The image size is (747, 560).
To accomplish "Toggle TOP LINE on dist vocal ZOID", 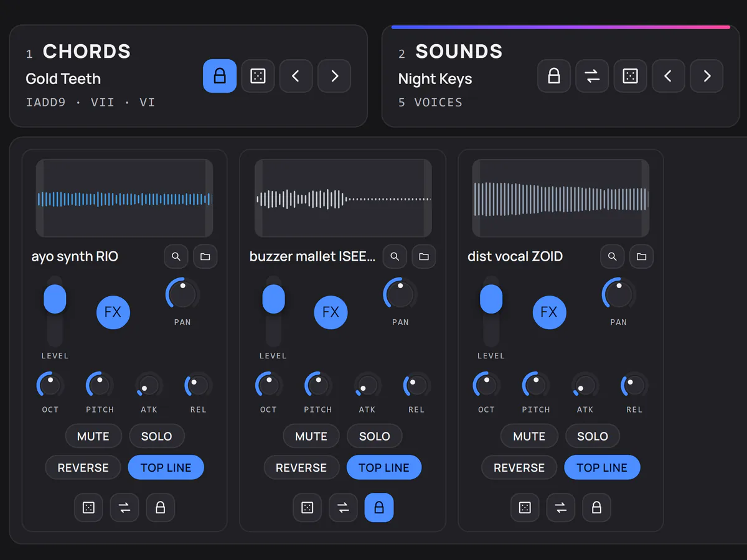I will [602, 468].
